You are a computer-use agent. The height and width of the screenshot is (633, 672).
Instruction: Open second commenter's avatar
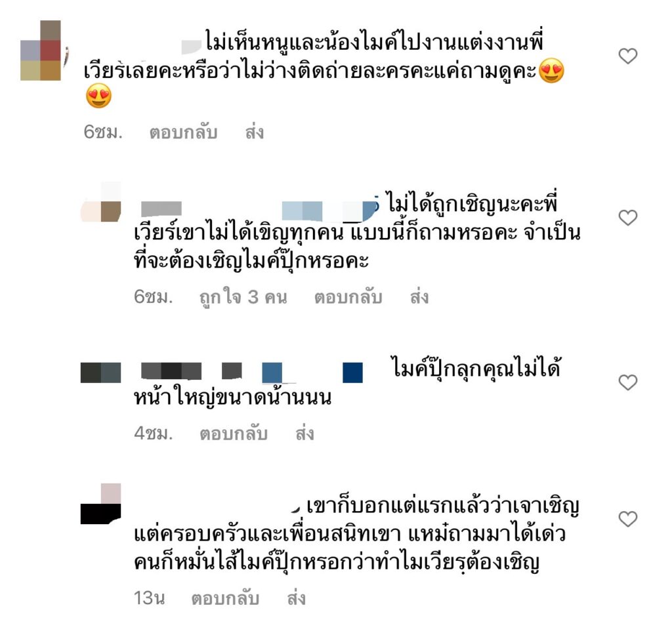[100, 202]
